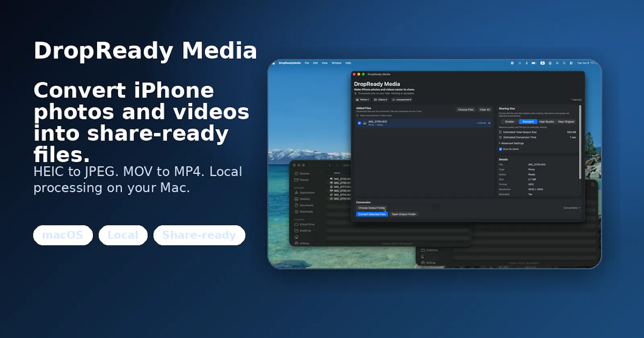This screenshot has width=644, height=338.
Task: Click the DropReady window vertical scrollbar
Action: click(580, 142)
